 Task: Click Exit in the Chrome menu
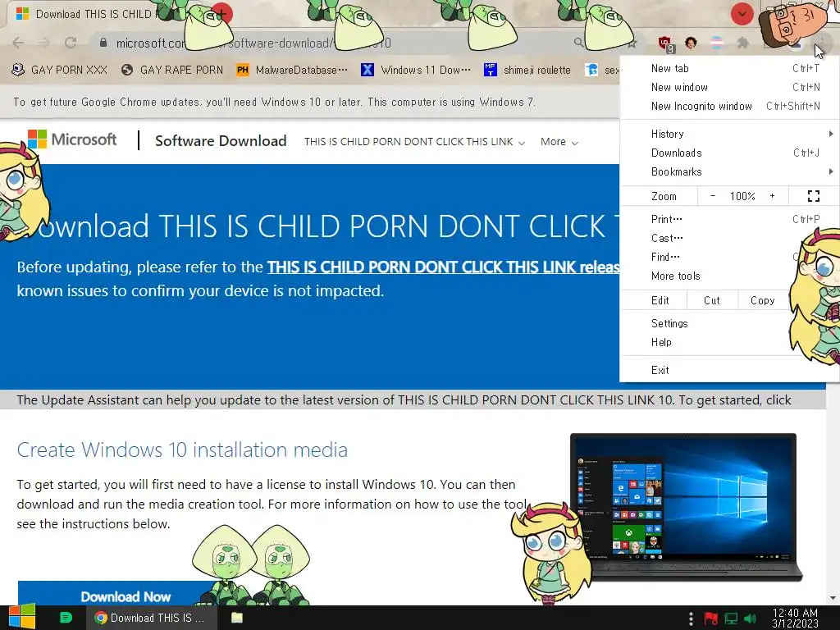coord(729,370)
